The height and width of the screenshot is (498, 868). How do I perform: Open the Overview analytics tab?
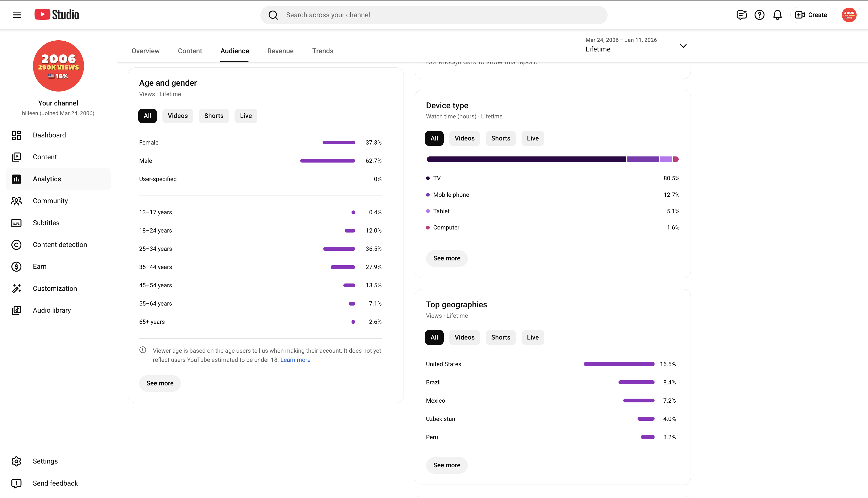tap(145, 51)
